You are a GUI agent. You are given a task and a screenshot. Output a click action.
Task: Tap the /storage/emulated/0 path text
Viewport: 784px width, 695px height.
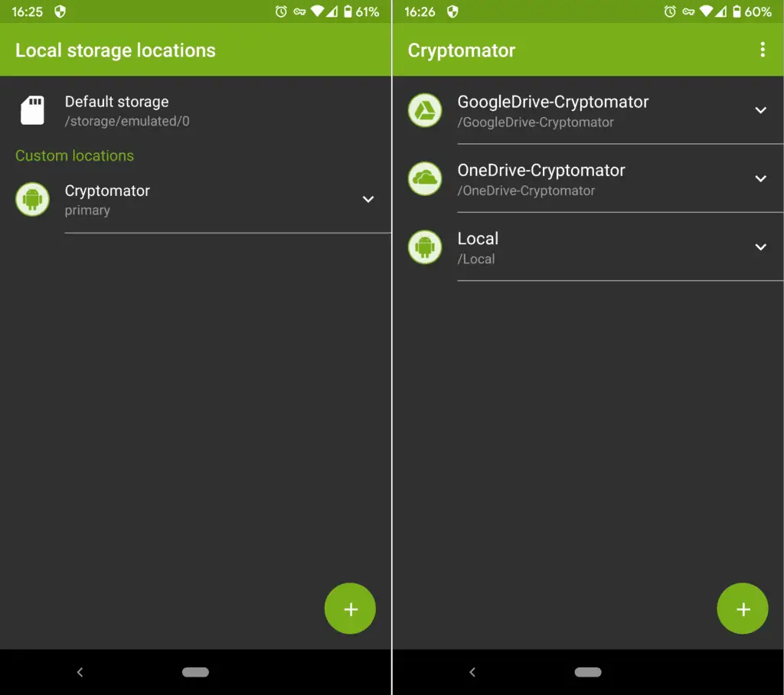[127, 121]
